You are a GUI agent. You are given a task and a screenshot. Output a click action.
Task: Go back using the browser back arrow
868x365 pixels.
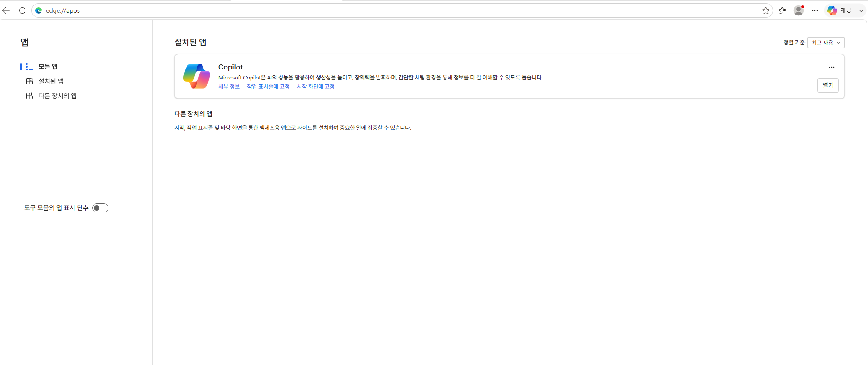(6, 10)
